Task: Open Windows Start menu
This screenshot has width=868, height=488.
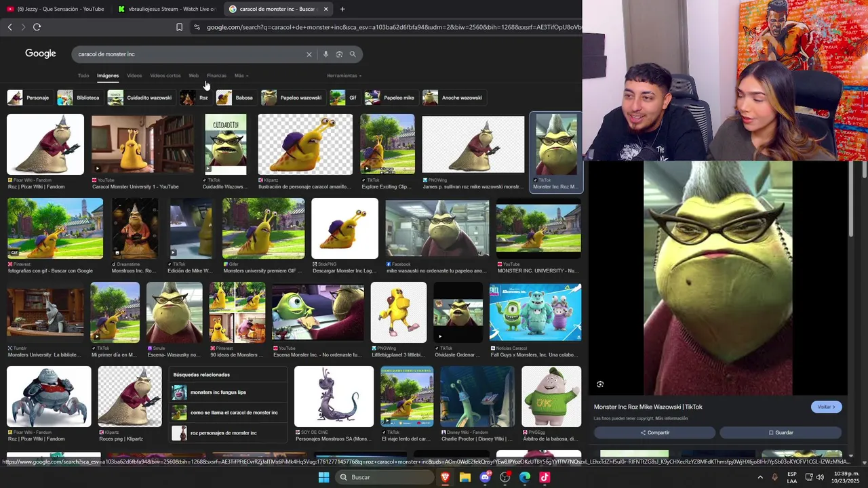Action: click(323, 477)
